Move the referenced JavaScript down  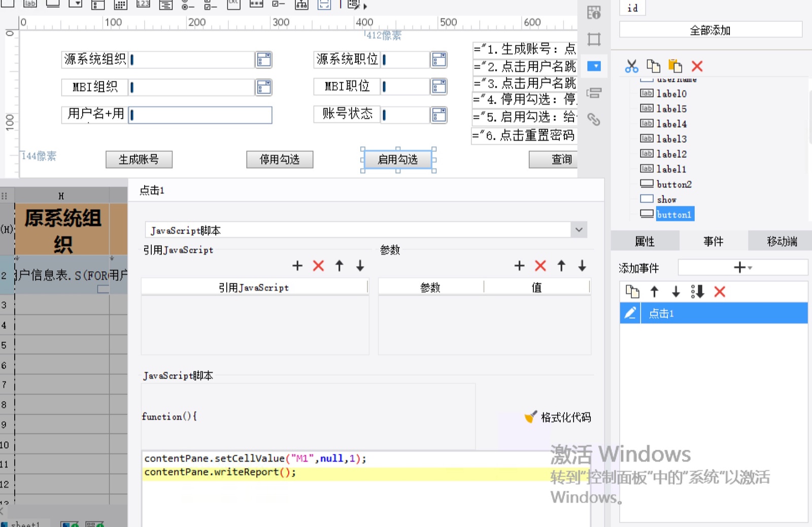360,266
